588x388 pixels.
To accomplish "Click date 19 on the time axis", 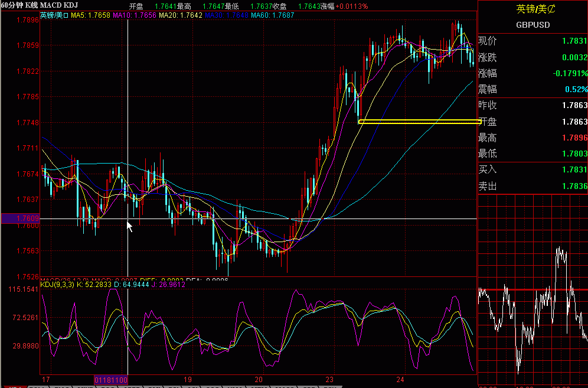I will (188, 379).
